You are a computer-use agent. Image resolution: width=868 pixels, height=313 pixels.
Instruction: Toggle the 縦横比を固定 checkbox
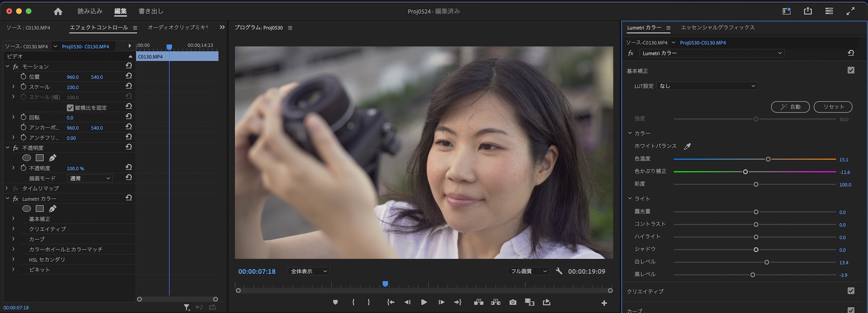point(70,108)
